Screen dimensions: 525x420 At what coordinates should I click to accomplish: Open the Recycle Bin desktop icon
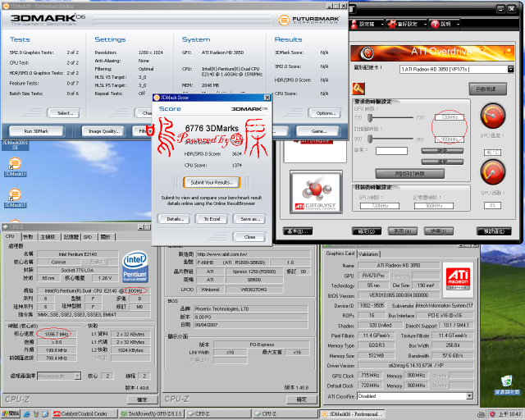point(507,385)
